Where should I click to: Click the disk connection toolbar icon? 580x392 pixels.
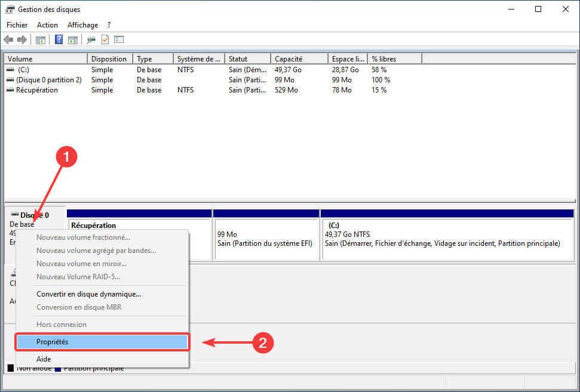point(91,40)
